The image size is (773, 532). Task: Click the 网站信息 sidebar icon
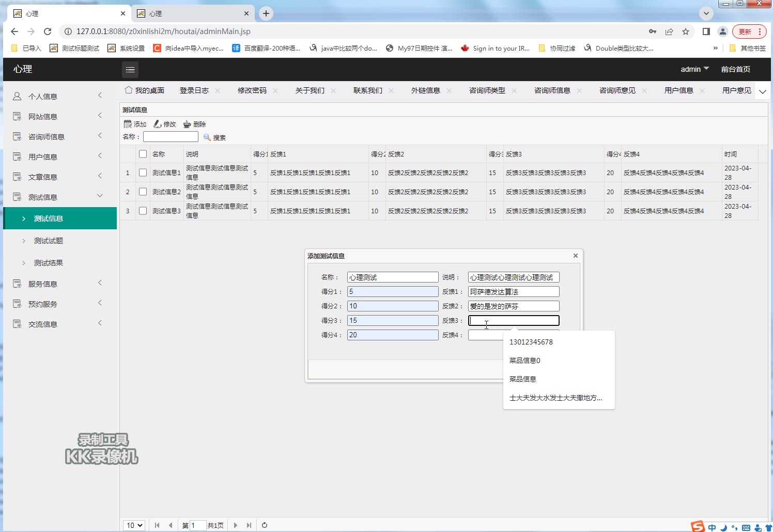tap(17, 116)
